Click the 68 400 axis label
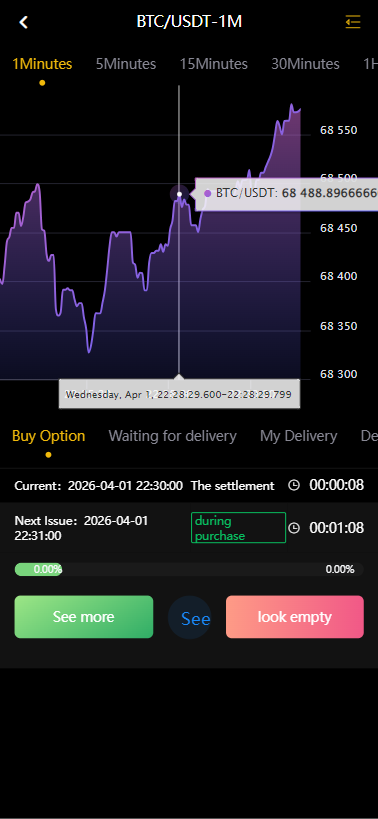This screenshot has width=378, height=819. 339,276
